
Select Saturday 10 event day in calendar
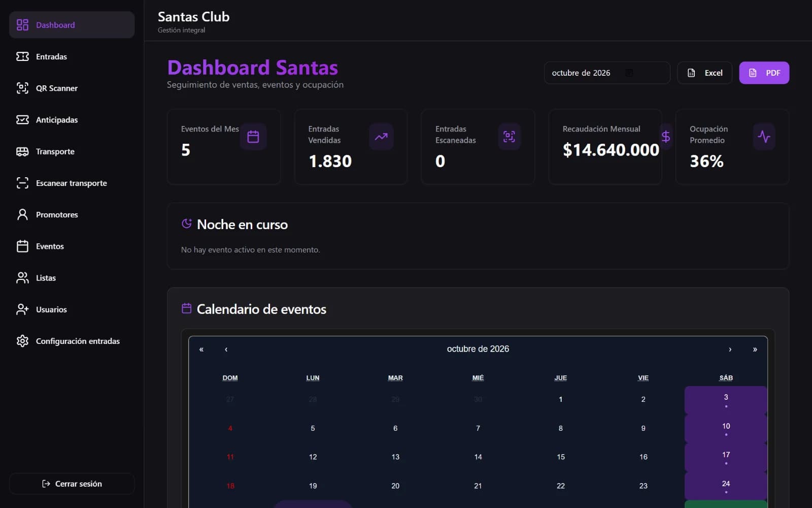coord(726,428)
